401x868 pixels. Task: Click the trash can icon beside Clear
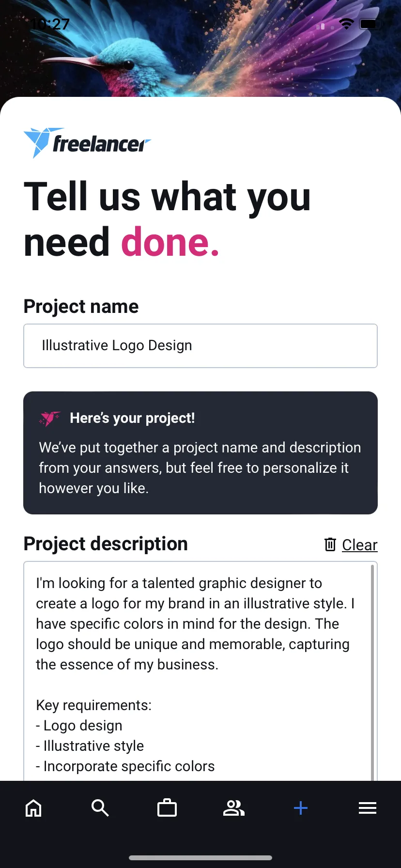330,544
